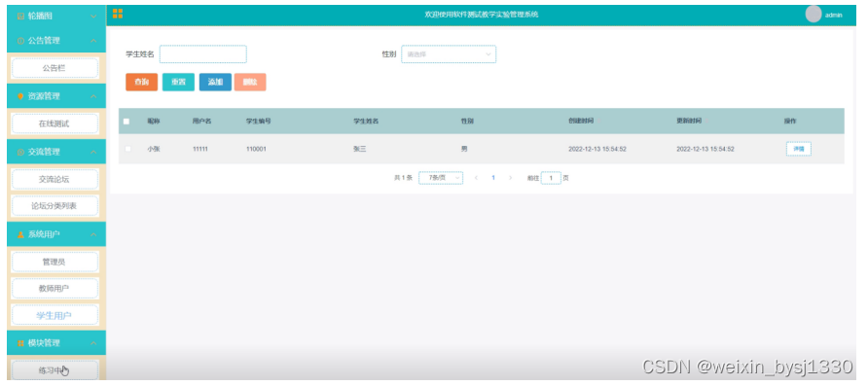Click the 用户名 column header
Screen dimensions: 868x386
pos(202,122)
